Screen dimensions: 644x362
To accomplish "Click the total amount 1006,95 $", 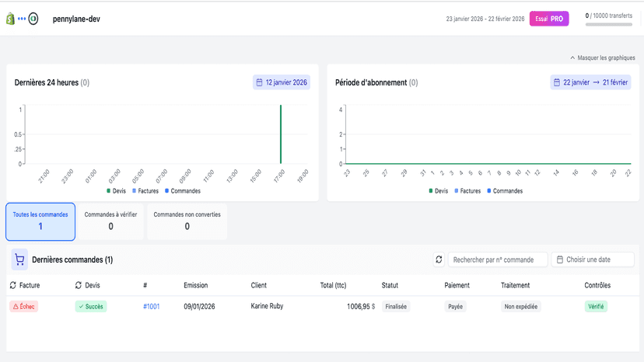I will (x=361, y=307).
